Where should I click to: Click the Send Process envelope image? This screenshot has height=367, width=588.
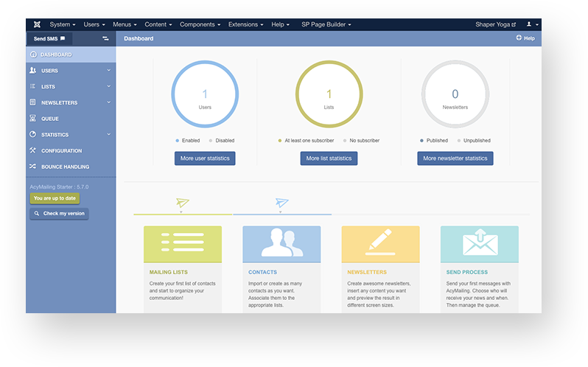point(480,244)
